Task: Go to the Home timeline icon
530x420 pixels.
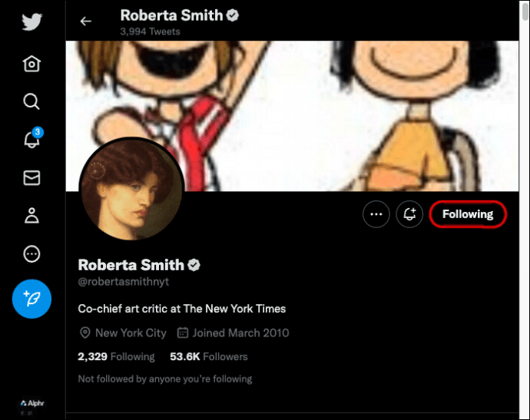Action: click(x=31, y=64)
